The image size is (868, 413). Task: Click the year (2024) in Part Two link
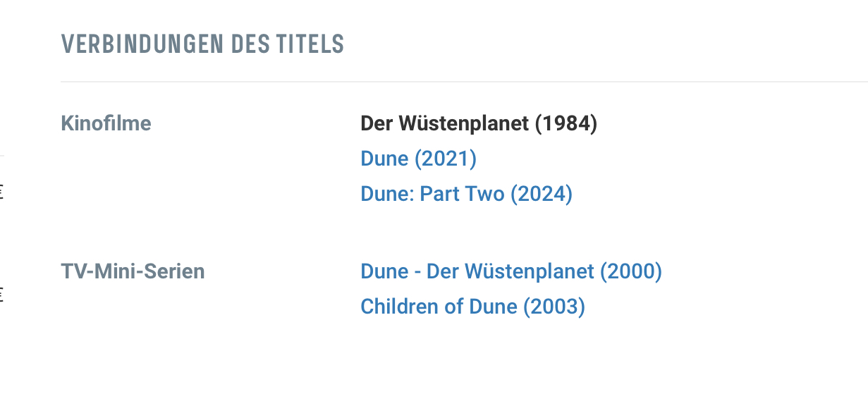pos(541,194)
